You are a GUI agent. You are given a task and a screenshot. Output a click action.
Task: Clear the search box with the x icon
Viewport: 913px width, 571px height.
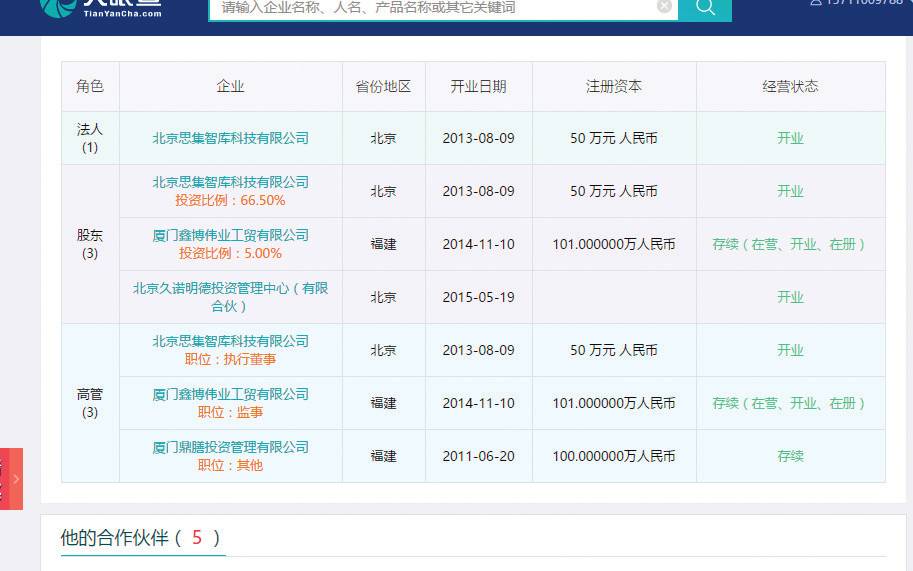[664, 6]
